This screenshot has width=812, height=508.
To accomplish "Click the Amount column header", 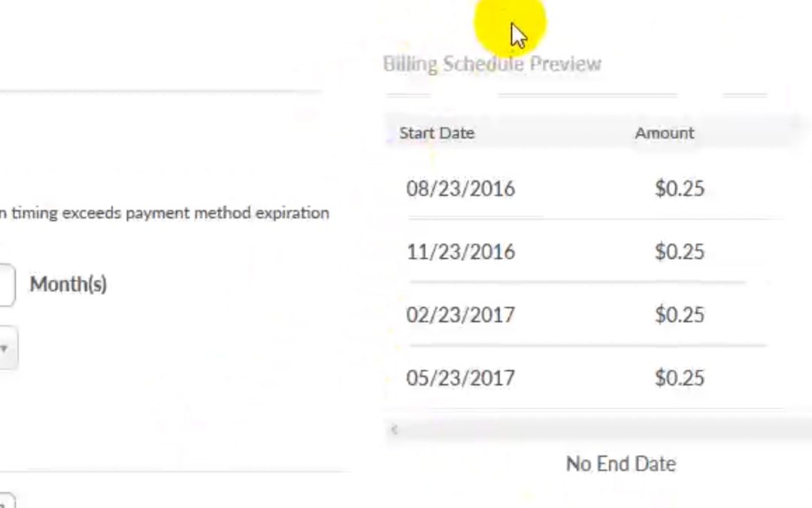I will click(x=665, y=133).
